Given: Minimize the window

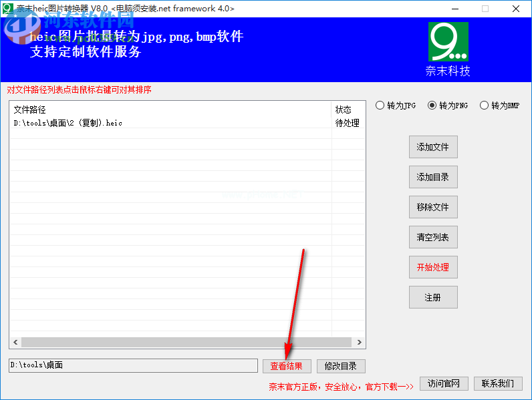Looking at the screenshot, I should pos(455,9).
